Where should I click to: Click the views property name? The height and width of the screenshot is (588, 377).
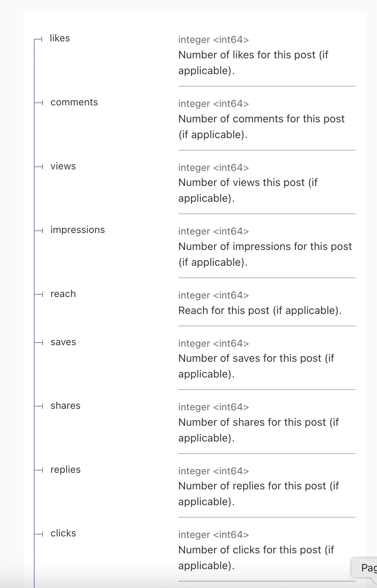coord(63,166)
